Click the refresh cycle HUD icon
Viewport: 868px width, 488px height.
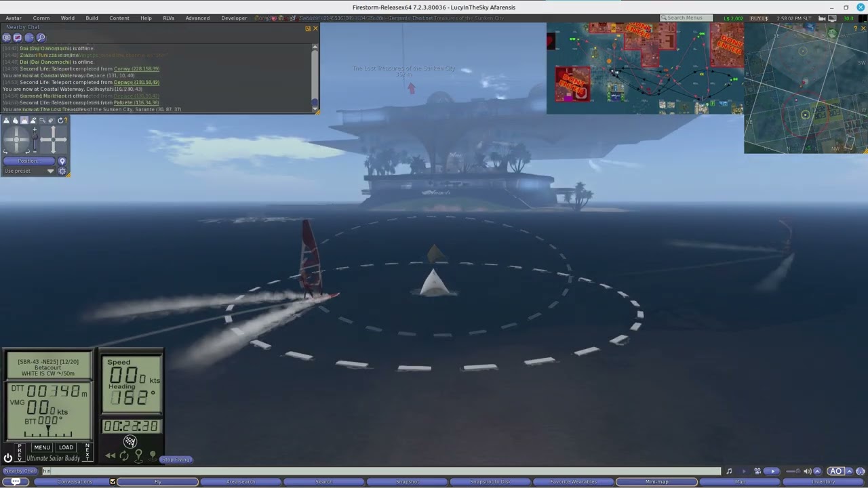124,455
